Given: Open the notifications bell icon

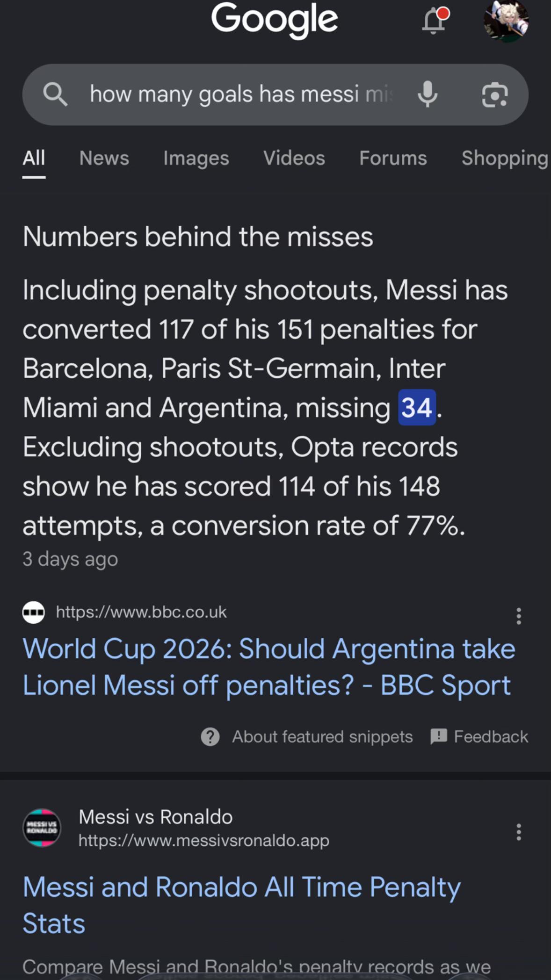Looking at the screenshot, I should (x=435, y=21).
